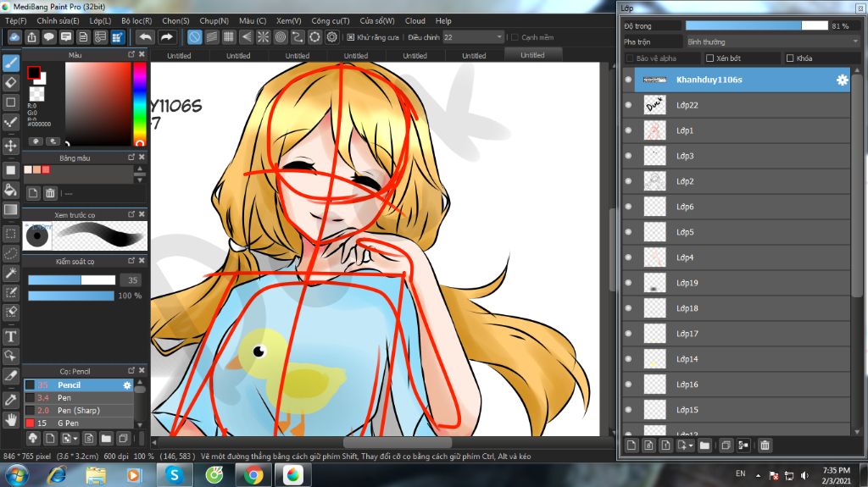Add new layer in the layer panel
868x487 pixels.
point(632,445)
